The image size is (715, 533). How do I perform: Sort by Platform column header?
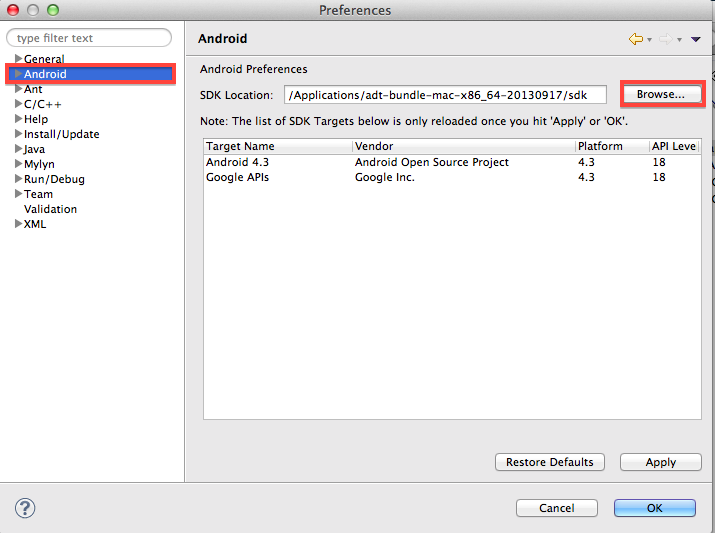coord(612,146)
